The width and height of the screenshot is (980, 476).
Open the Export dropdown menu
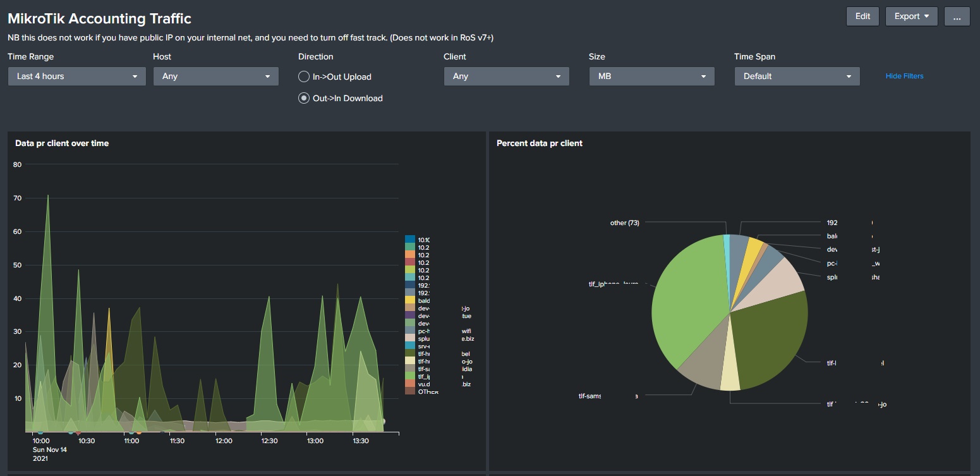point(912,16)
